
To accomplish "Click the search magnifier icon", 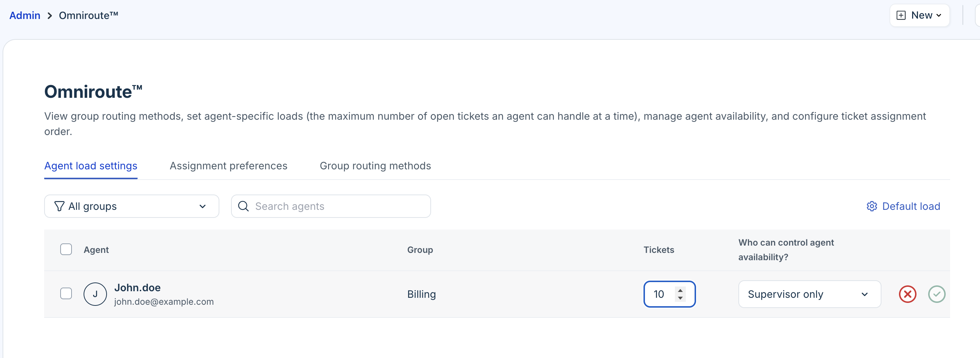I will [243, 206].
